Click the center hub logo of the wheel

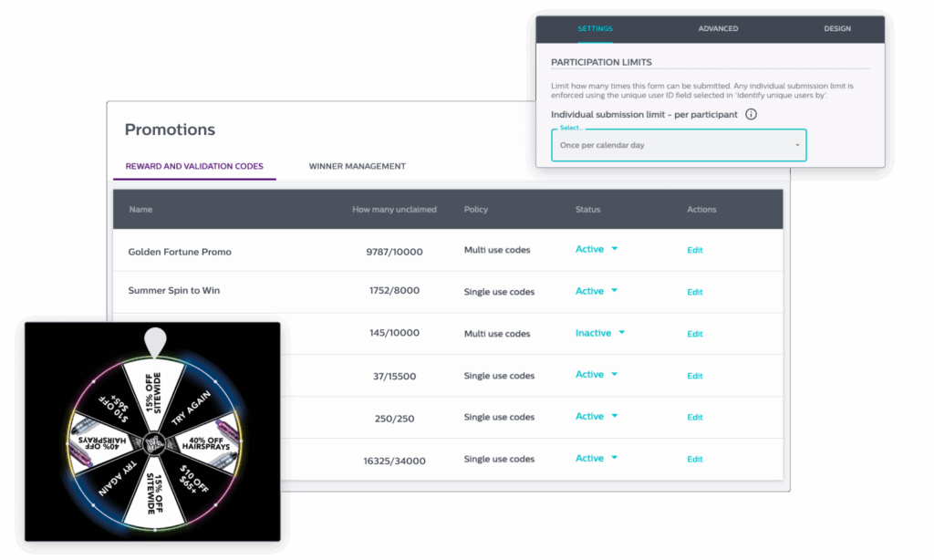(x=154, y=444)
